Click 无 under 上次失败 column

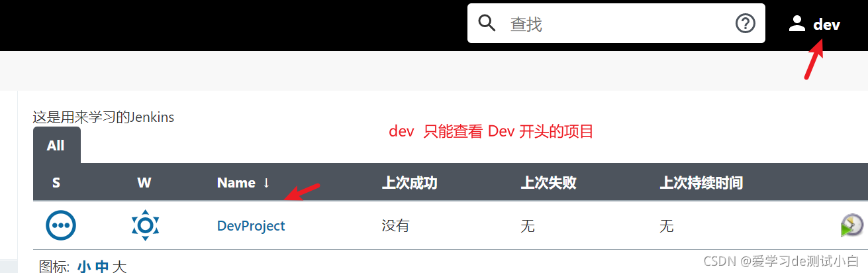pyautogui.click(x=528, y=226)
